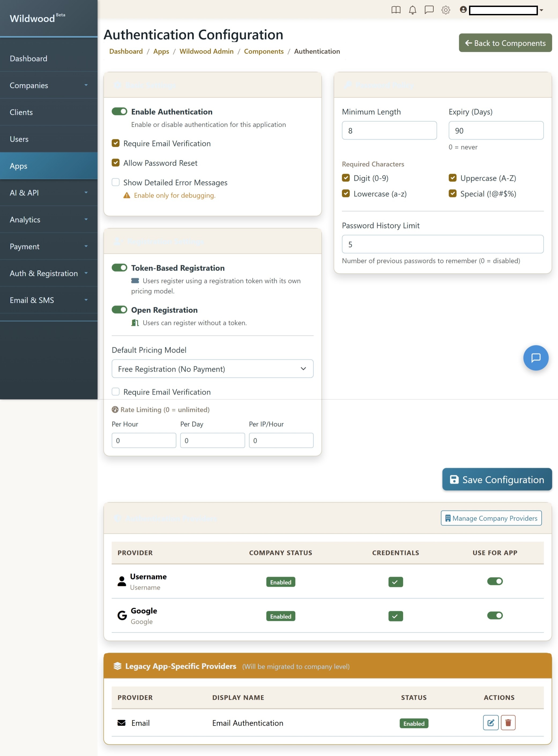This screenshot has height=756, width=558.
Task: Click the Minimum Length input field
Action: 389,130
